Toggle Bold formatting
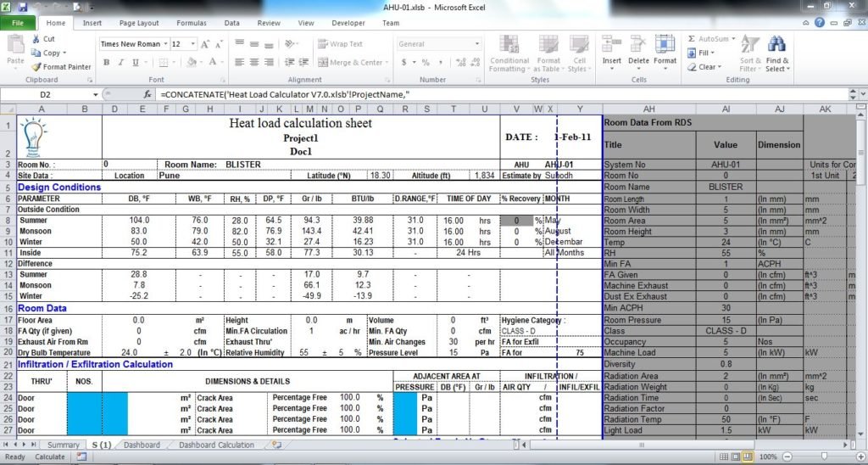The height and width of the screenshot is (465, 868). point(108,62)
